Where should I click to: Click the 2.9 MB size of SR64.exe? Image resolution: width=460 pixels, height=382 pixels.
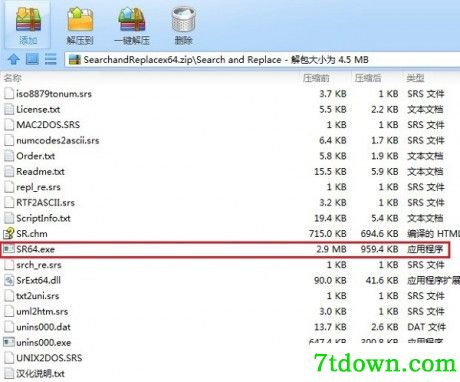[x=331, y=249]
